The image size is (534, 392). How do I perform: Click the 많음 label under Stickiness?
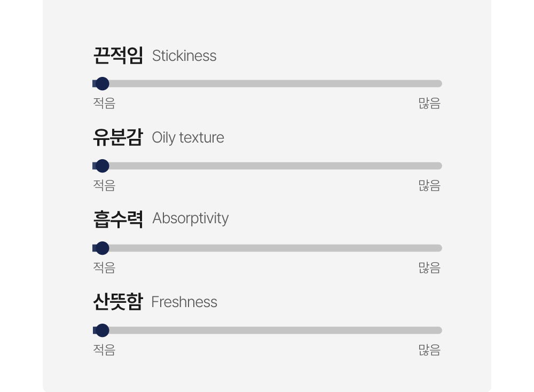point(429,104)
